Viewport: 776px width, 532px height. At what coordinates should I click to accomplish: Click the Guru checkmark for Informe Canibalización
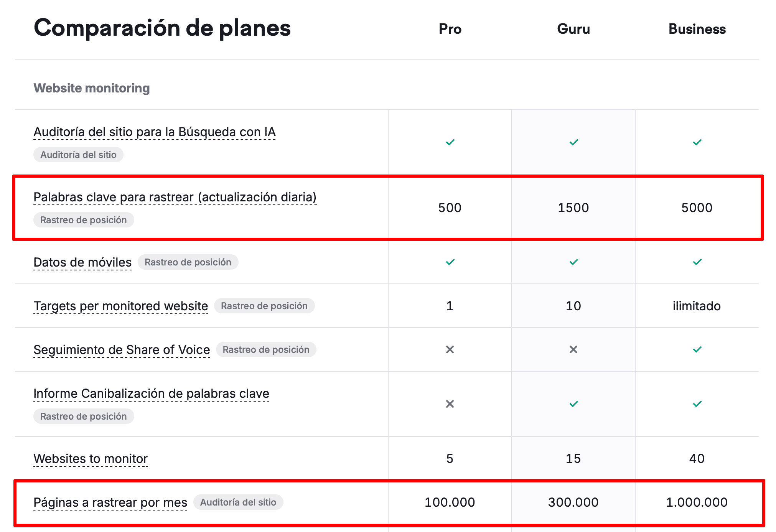click(573, 404)
